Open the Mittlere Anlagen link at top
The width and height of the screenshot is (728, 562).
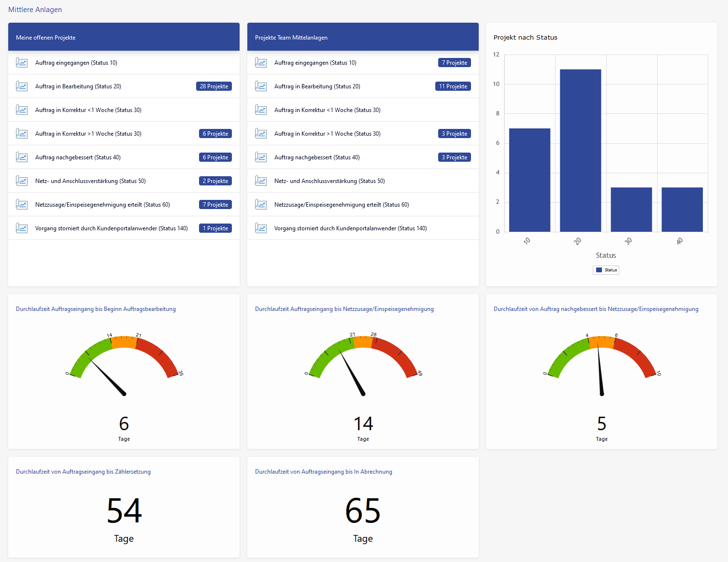point(35,9)
